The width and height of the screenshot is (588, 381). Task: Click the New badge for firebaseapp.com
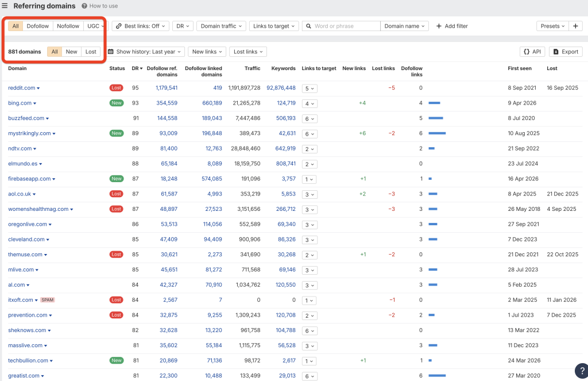[116, 179]
